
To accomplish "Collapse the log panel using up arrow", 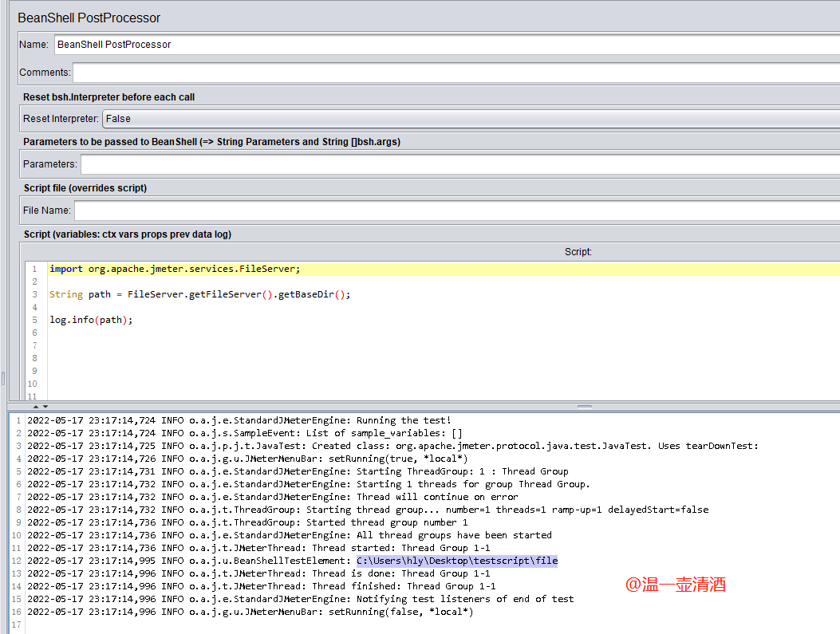I will (x=35, y=407).
